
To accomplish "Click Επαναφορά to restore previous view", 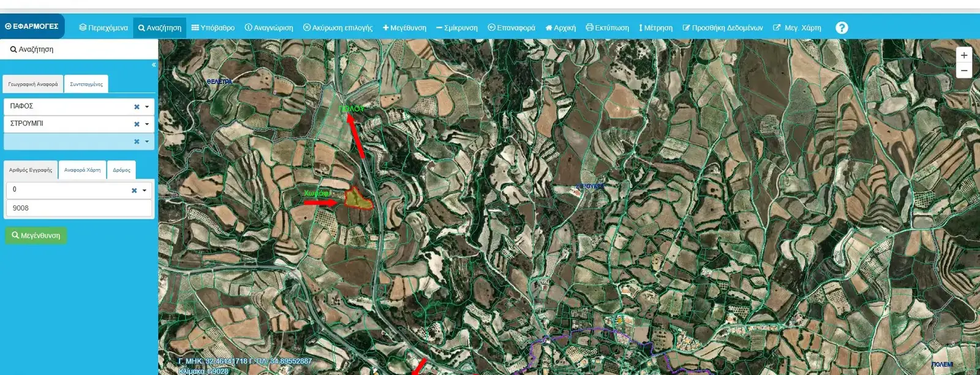I will 511,28.
